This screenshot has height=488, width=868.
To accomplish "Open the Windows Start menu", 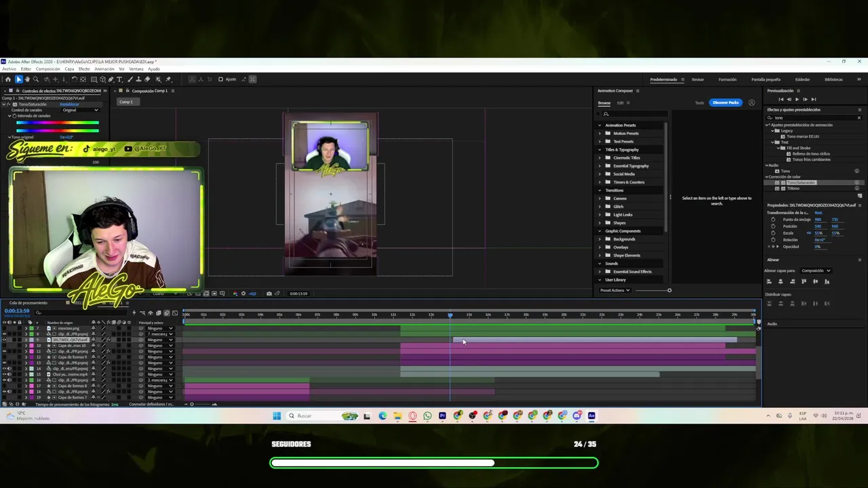I will coord(277,415).
